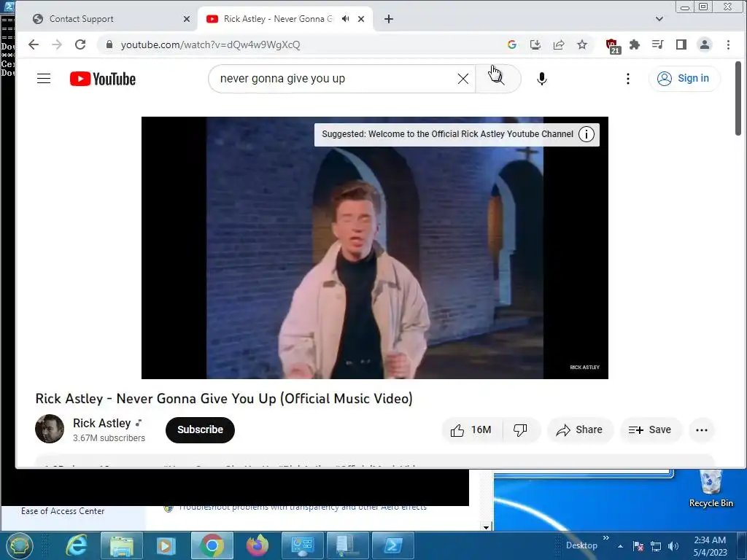Open Firefox from the taskbar
This screenshot has height=560, width=747.
(258, 545)
